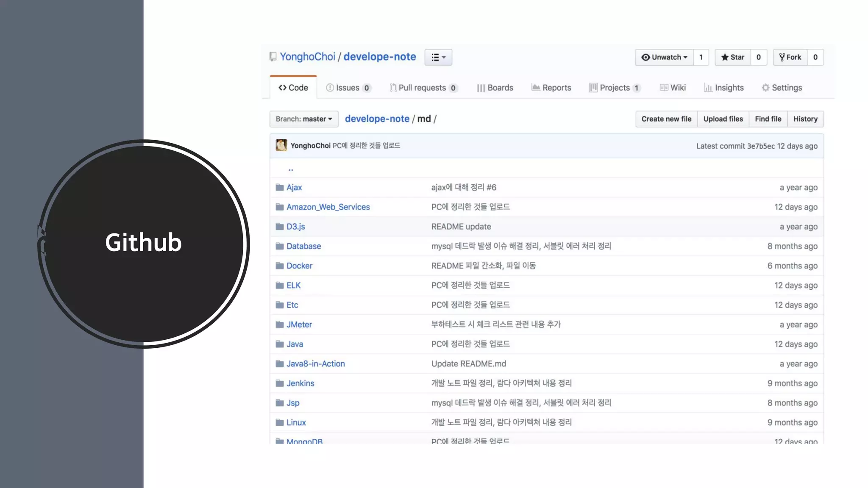Open the Database folder
This screenshot has height=488, width=868.
tap(303, 246)
